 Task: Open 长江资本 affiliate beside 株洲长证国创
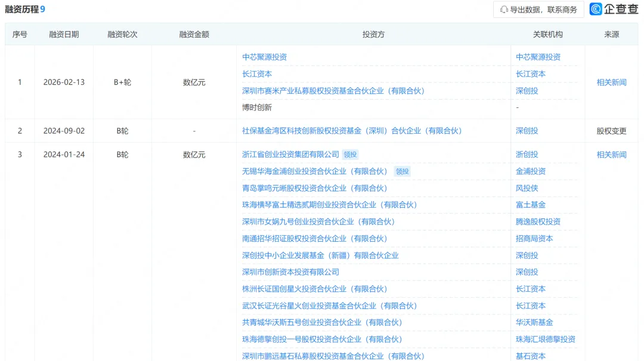coord(531,289)
